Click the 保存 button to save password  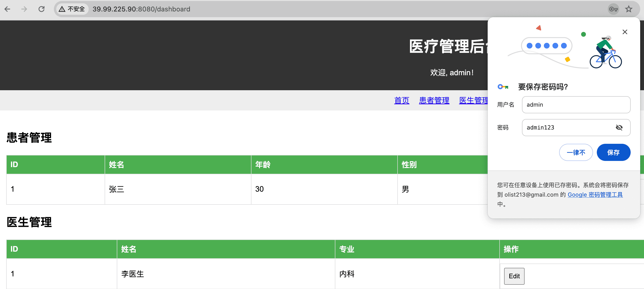613,152
